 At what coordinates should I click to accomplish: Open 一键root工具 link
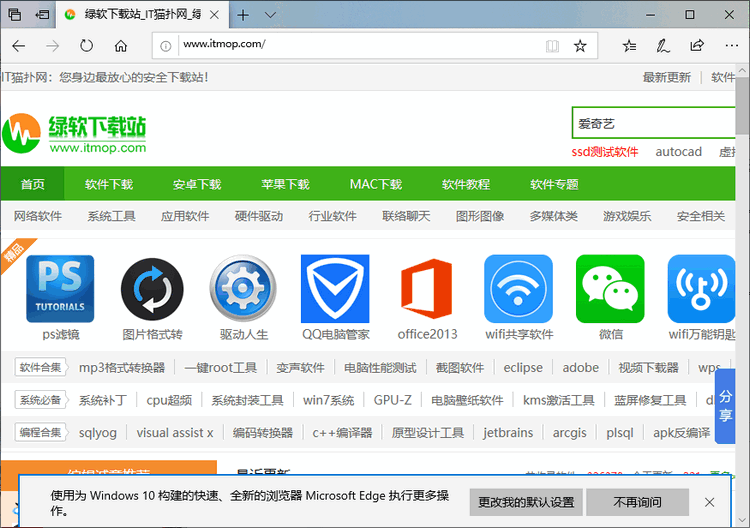click(221, 368)
